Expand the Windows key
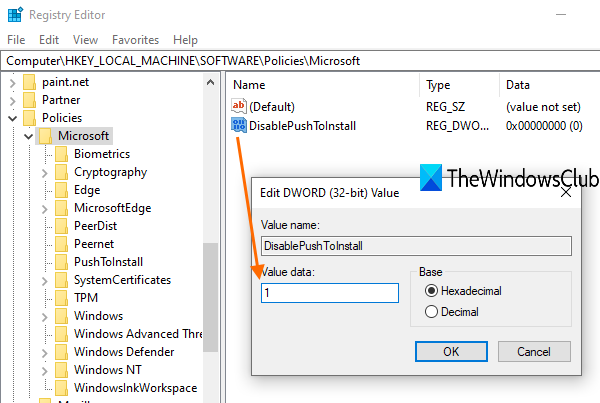 tap(45, 317)
